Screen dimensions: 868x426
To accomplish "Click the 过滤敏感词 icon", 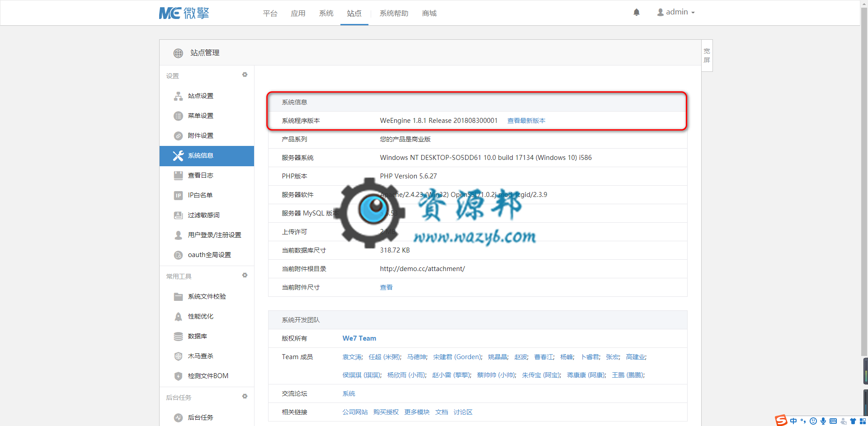I will click(x=179, y=215).
